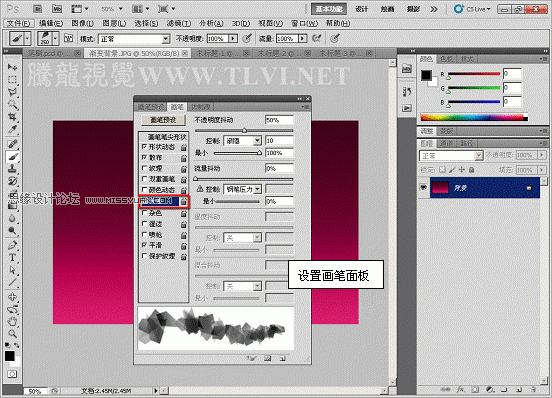Enable airbrush mode icon in options bar
Screen dimensions: 552x398
316,38
